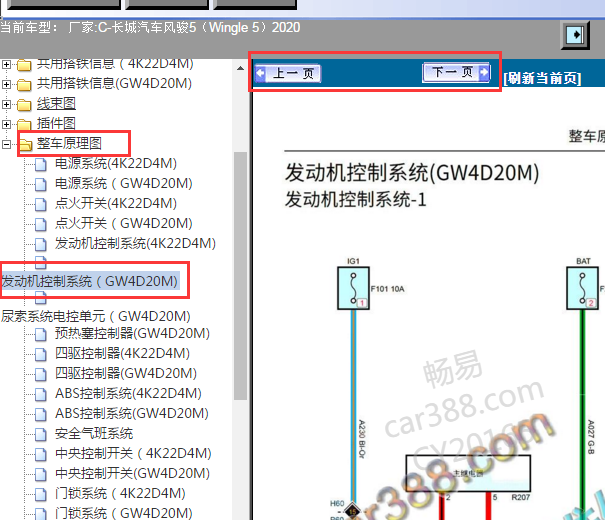The image size is (605, 520).
Task: Open 中央控制开关(GW4D20M) diagram
Action: (132, 474)
